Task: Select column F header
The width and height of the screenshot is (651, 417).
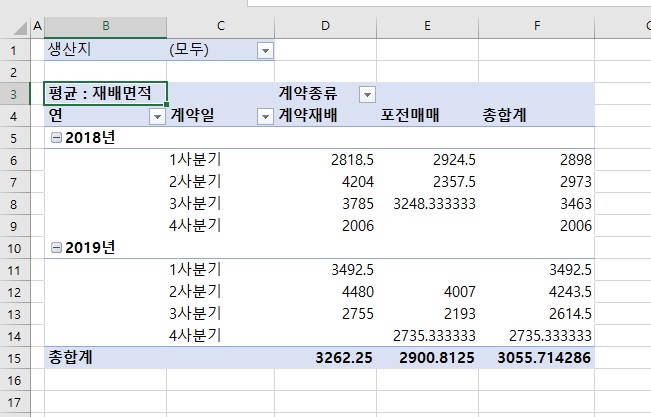Action: click(536, 24)
